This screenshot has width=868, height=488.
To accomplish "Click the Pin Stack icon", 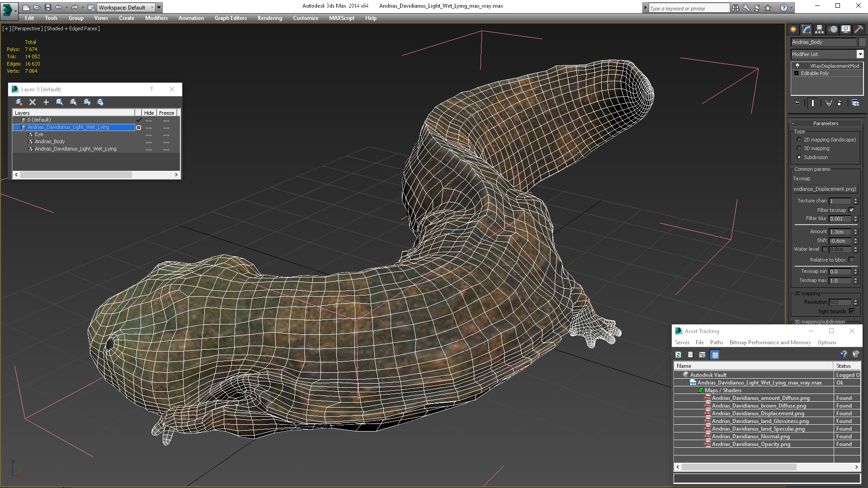I will 797,103.
